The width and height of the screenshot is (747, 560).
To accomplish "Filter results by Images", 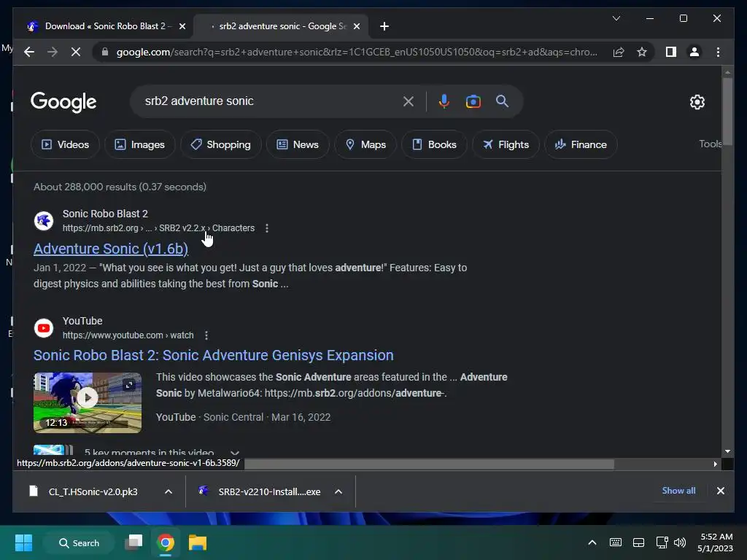I will (x=139, y=144).
